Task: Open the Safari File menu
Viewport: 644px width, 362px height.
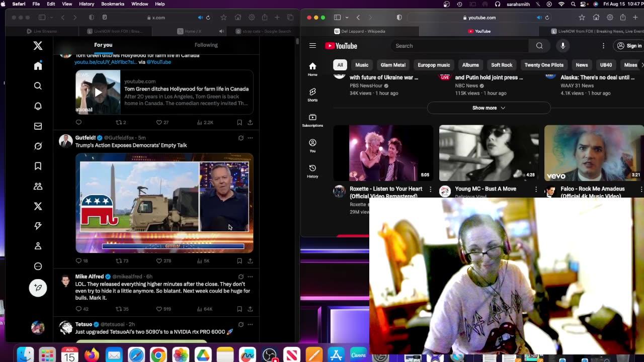Action: [36, 4]
